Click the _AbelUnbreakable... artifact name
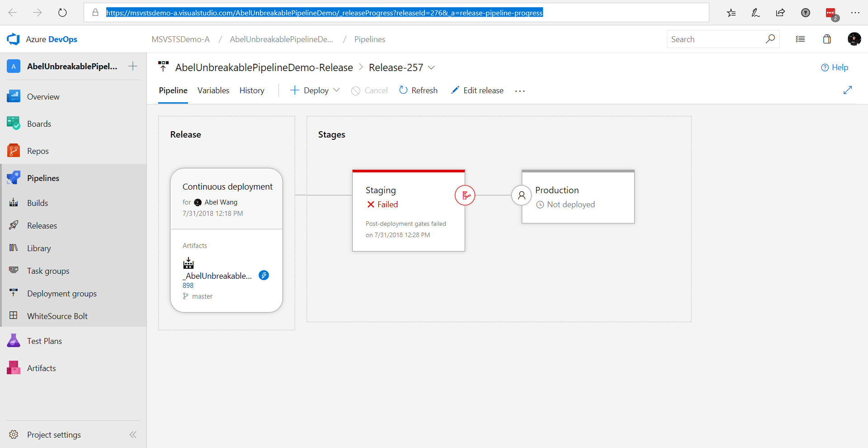The image size is (868, 448). click(217, 276)
